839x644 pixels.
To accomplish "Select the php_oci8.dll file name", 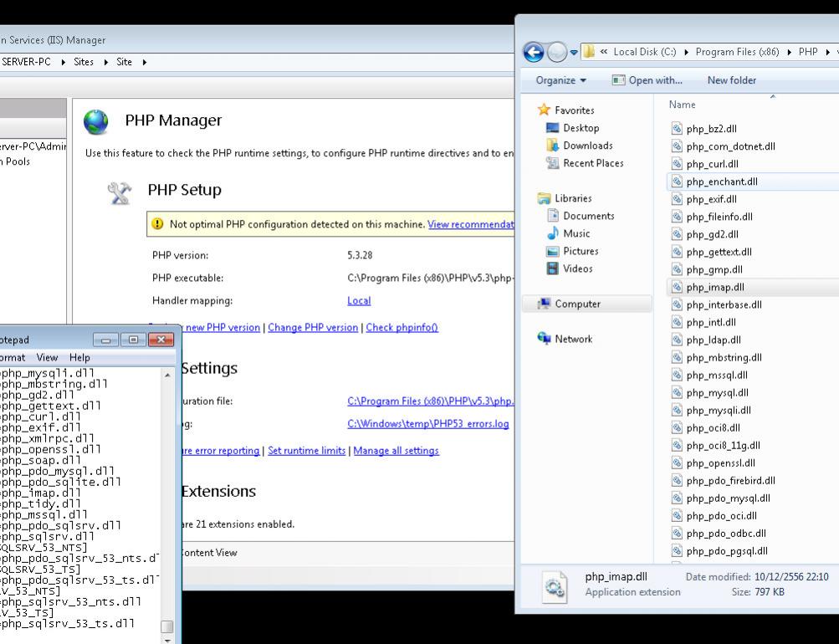I will coord(714,428).
